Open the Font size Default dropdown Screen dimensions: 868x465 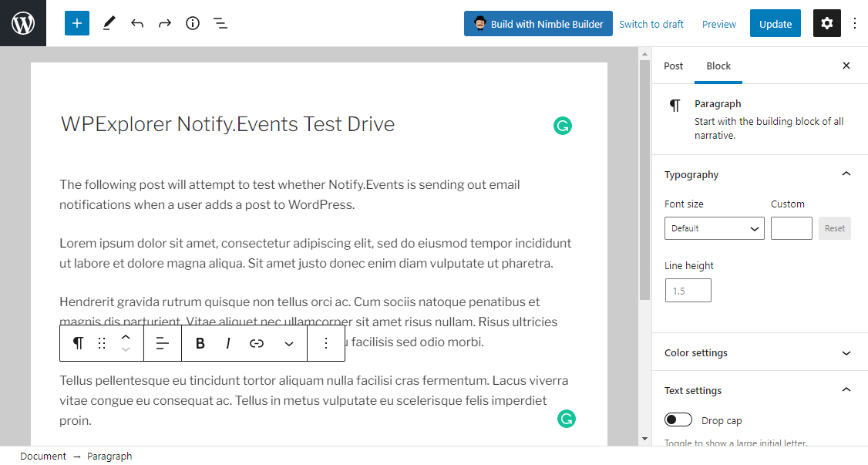point(714,228)
